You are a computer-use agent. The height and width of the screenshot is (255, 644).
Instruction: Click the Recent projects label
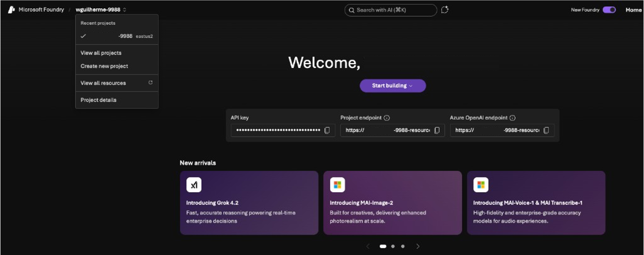pyautogui.click(x=98, y=23)
